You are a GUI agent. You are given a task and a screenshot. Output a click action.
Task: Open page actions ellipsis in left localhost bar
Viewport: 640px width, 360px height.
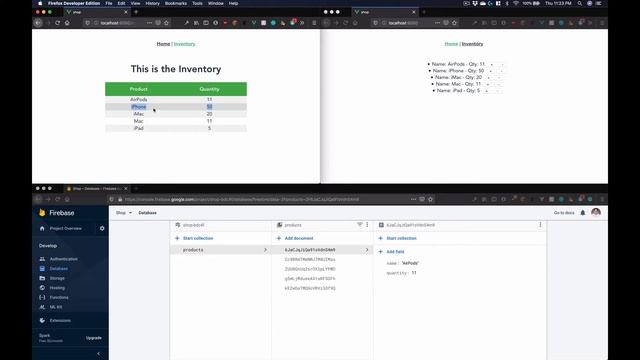[x=149, y=23]
